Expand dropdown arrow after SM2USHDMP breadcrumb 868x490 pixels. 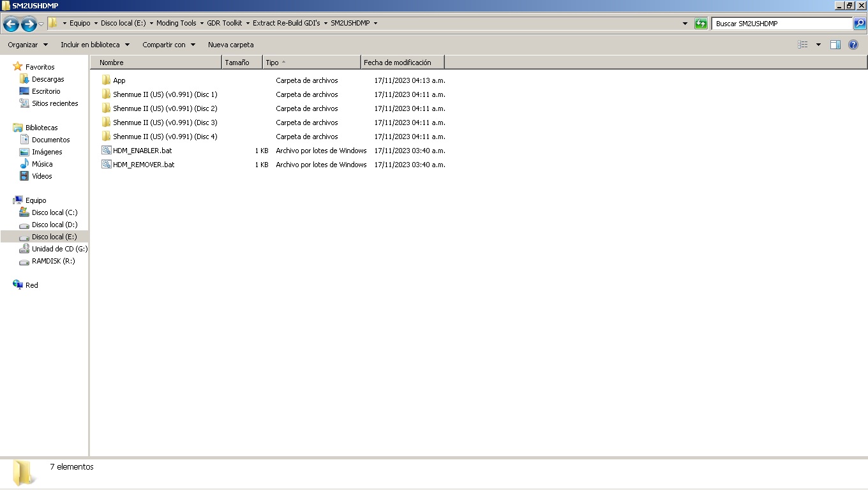375,23
